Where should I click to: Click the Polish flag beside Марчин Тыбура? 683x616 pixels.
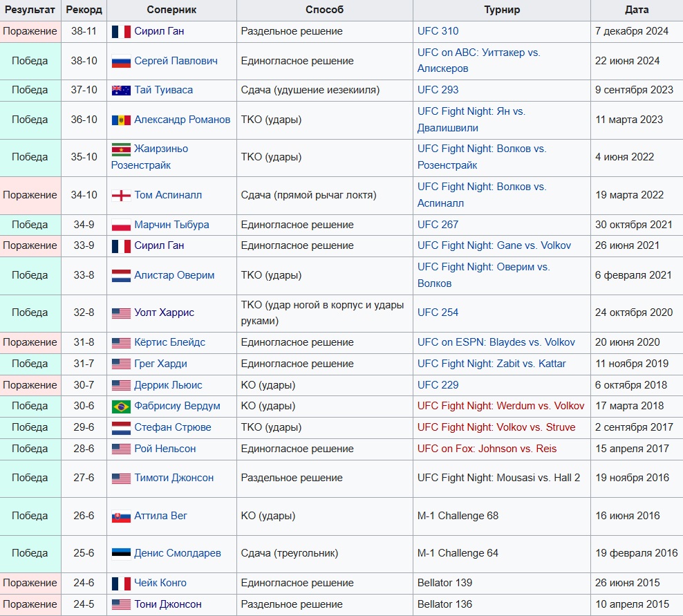pyautogui.click(x=121, y=225)
